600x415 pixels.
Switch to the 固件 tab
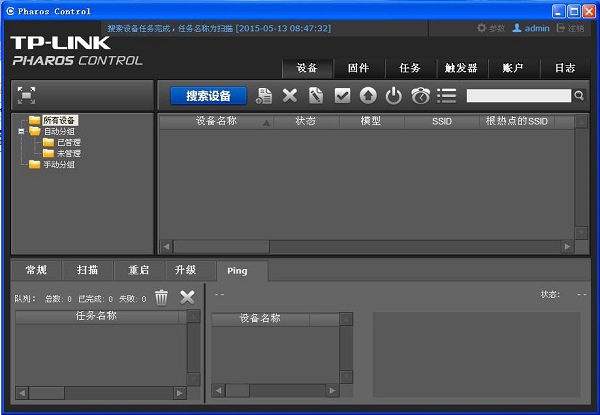(x=358, y=68)
